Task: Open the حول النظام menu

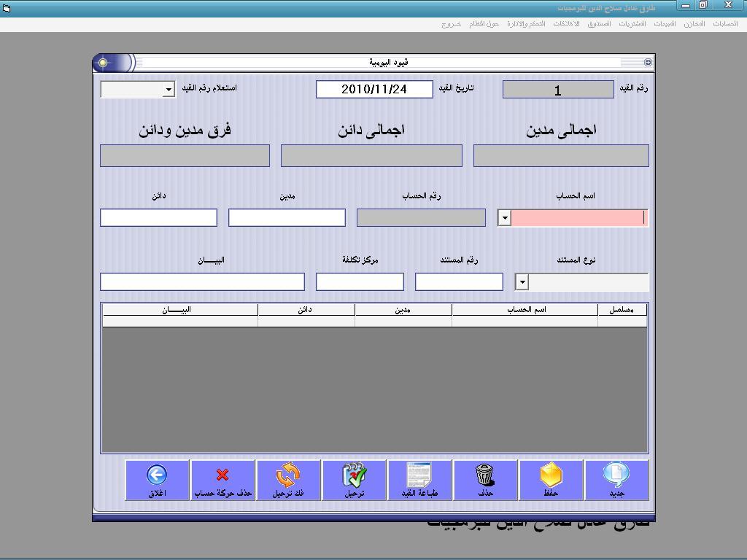Action: [x=484, y=24]
